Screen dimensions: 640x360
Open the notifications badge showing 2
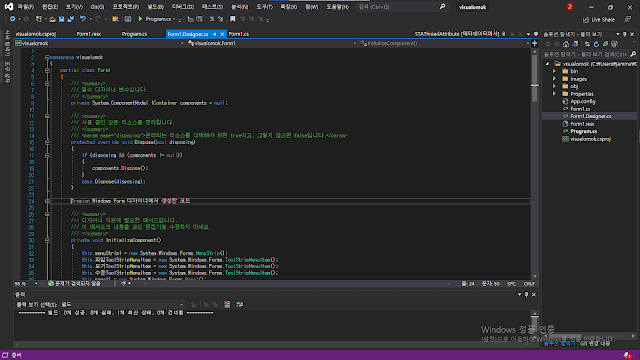point(570,7)
